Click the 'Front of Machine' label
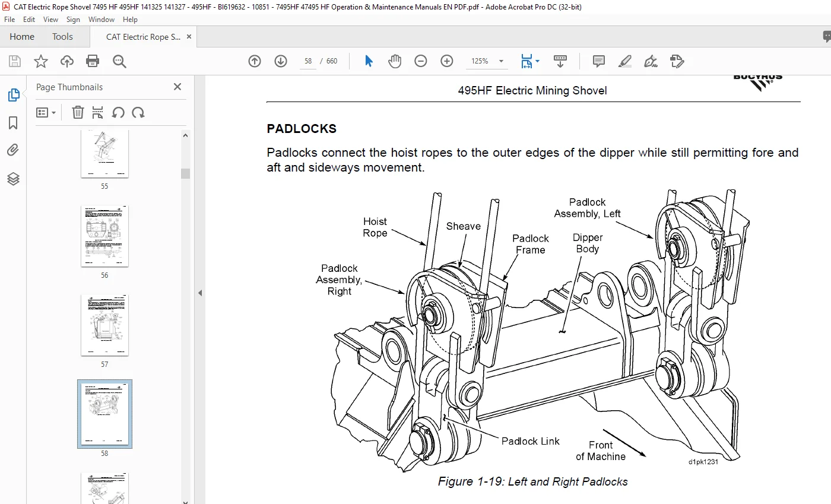 point(601,451)
